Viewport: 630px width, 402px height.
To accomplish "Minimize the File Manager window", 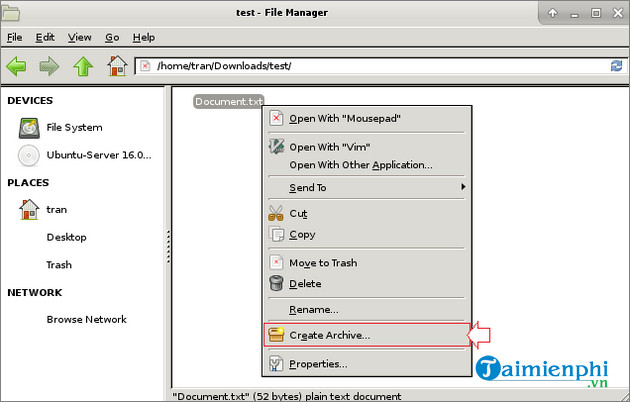I will coord(575,14).
